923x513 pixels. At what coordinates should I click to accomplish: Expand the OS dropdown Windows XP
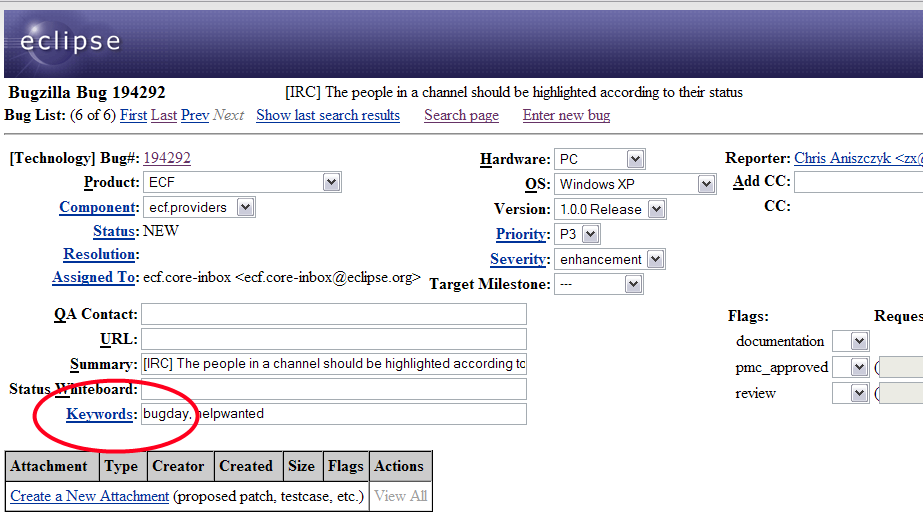[x=635, y=184]
